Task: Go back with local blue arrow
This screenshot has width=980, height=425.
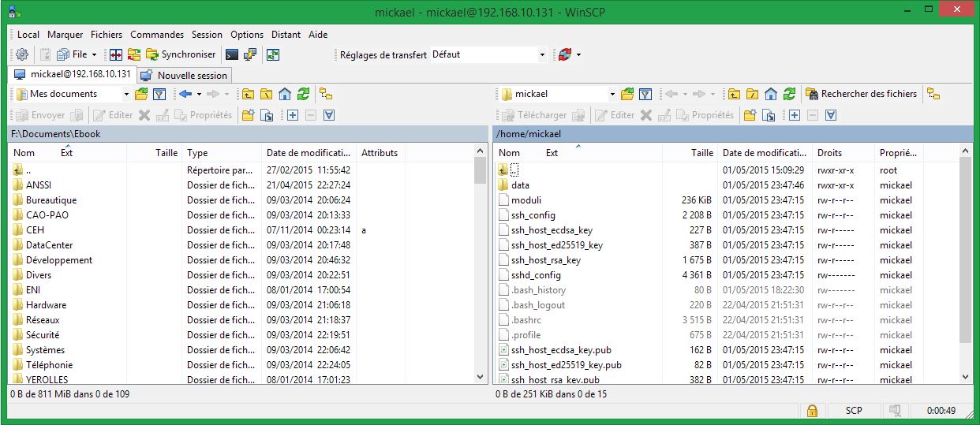Action: click(x=186, y=94)
